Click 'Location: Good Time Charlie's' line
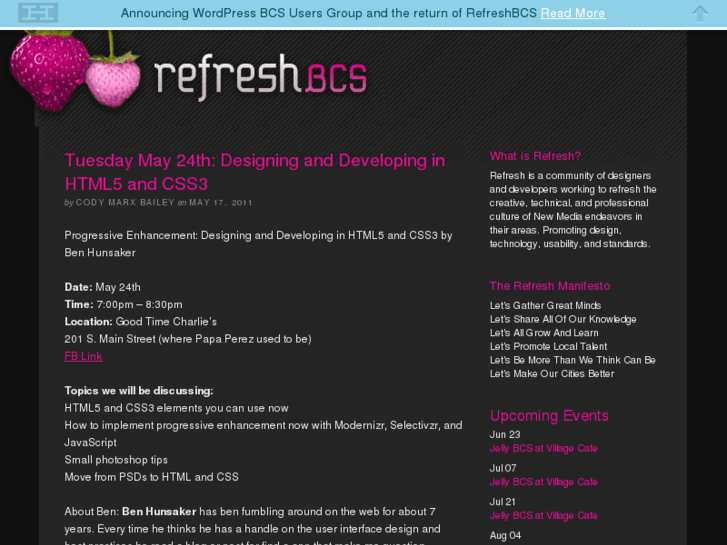This screenshot has width=727, height=545. coord(140,321)
